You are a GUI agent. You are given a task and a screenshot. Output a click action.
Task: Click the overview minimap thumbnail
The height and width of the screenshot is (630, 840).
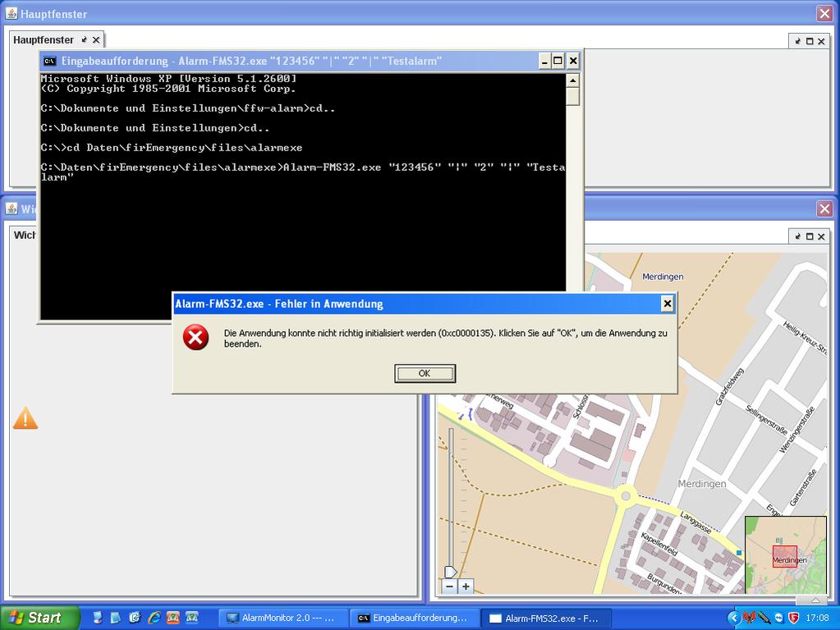tap(785, 556)
